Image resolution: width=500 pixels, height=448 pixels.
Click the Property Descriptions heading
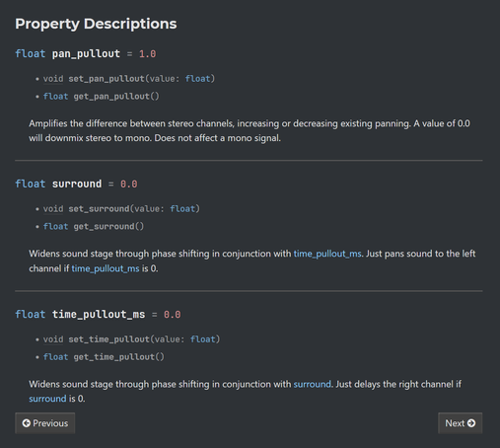96,24
